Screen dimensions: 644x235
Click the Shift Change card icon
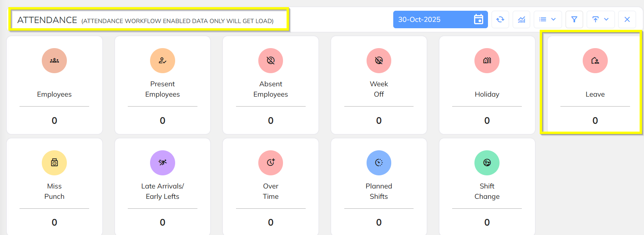tap(487, 163)
